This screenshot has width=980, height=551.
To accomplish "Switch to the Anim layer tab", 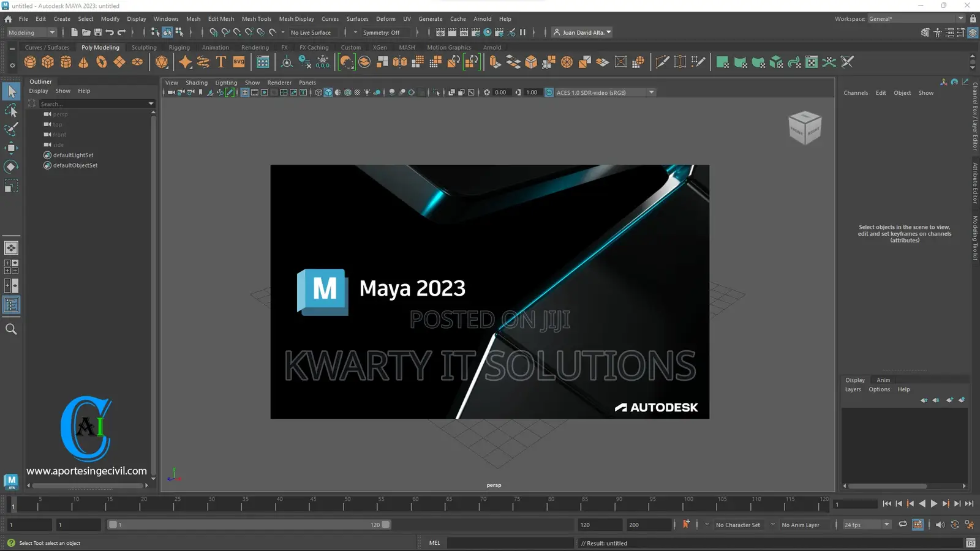I will tap(883, 380).
